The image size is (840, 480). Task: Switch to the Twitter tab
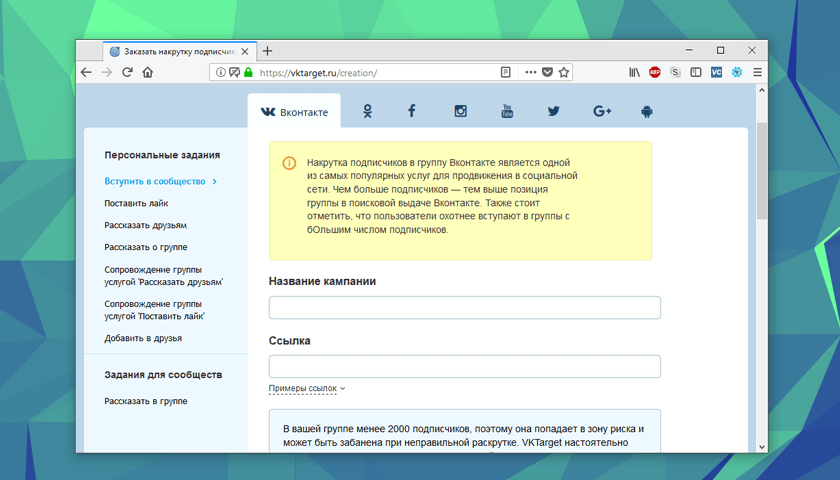(553, 111)
